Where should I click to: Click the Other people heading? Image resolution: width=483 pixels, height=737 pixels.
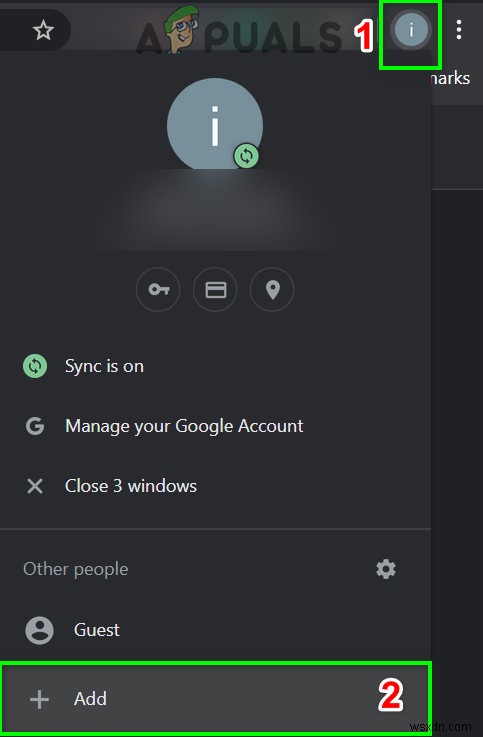76,569
